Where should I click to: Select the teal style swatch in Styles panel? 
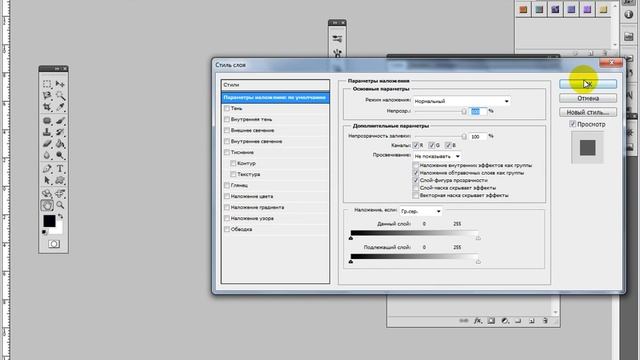[539, 9]
